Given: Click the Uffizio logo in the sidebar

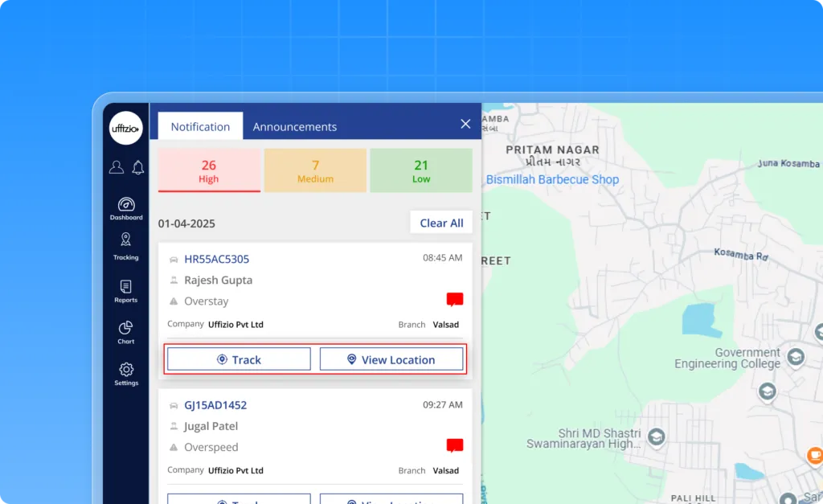Looking at the screenshot, I should coord(125,128).
